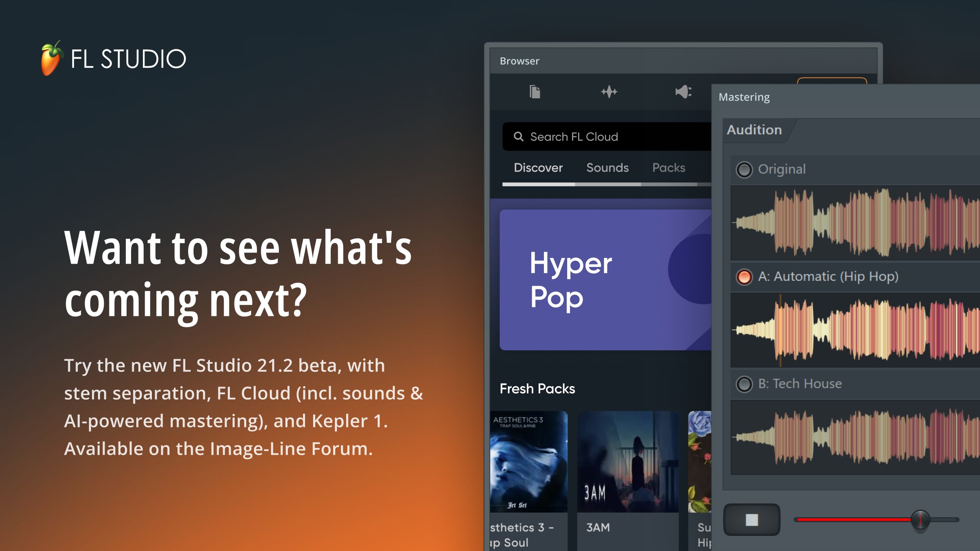Click the magnifier icon in the search bar
This screenshot has width=980, height=551.
tap(519, 137)
